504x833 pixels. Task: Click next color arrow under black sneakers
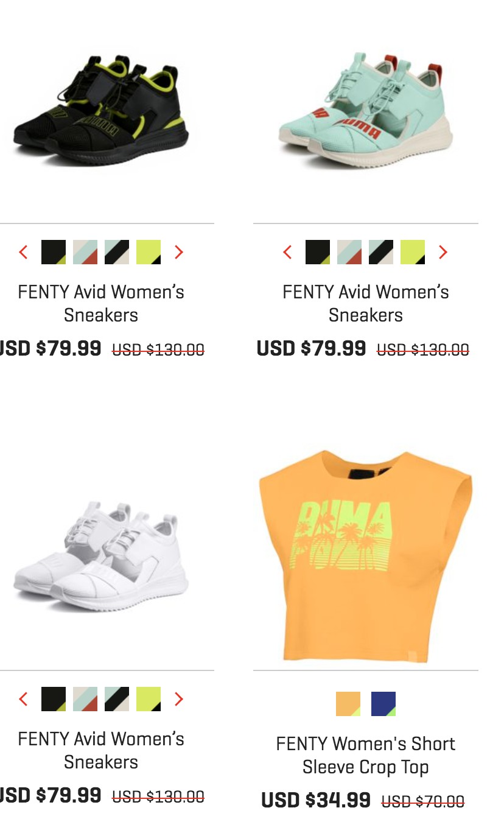point(178,252)
